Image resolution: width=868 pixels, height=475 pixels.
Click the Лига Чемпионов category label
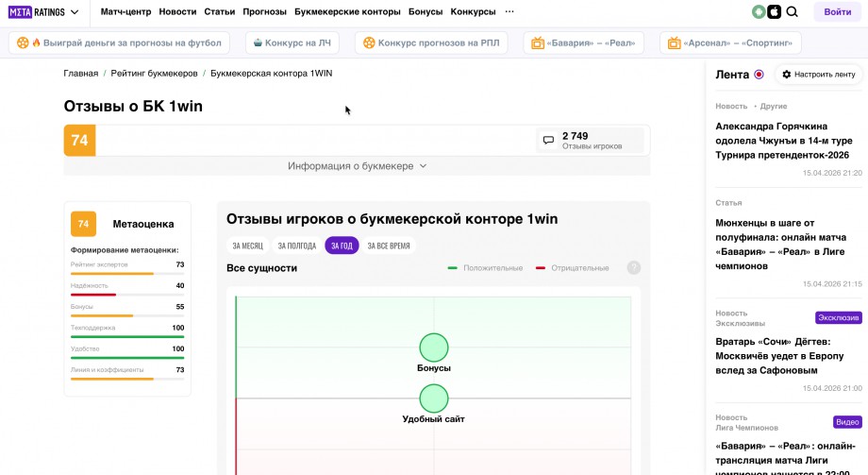[x=747, y=428]
